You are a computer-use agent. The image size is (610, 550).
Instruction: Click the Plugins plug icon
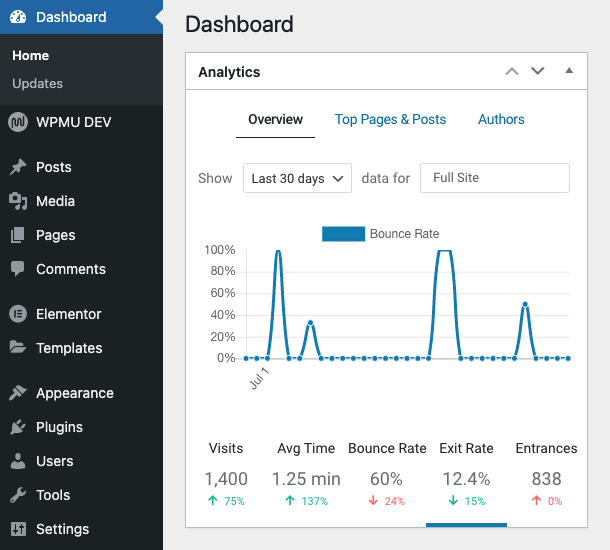coord(17,427)
